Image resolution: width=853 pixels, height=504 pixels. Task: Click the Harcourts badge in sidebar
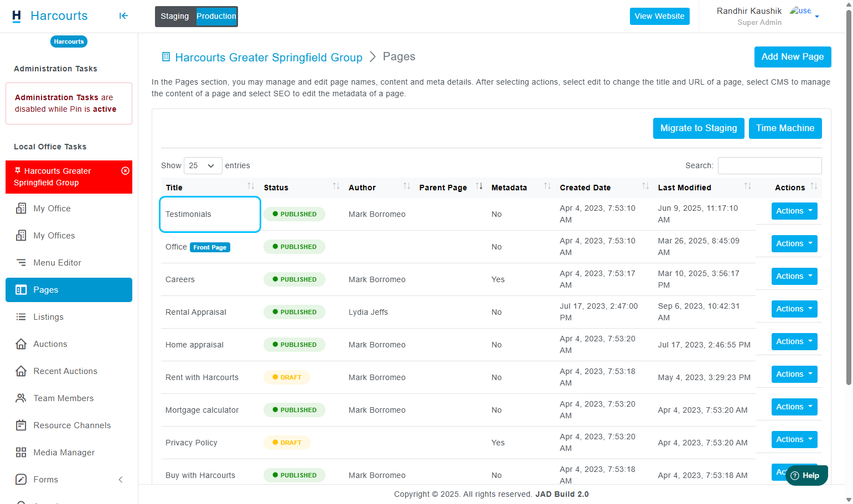coord(69,41)
